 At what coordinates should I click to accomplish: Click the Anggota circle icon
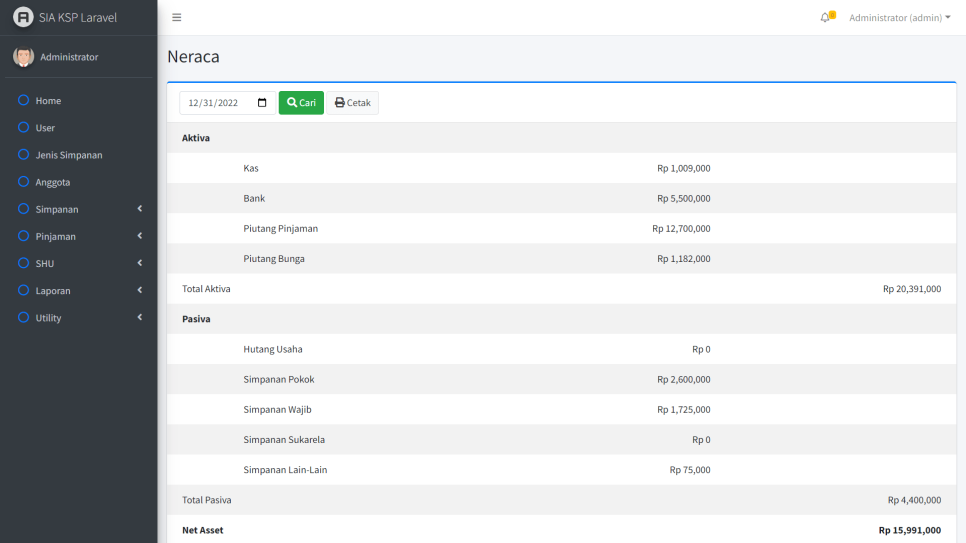pos(23,181)
